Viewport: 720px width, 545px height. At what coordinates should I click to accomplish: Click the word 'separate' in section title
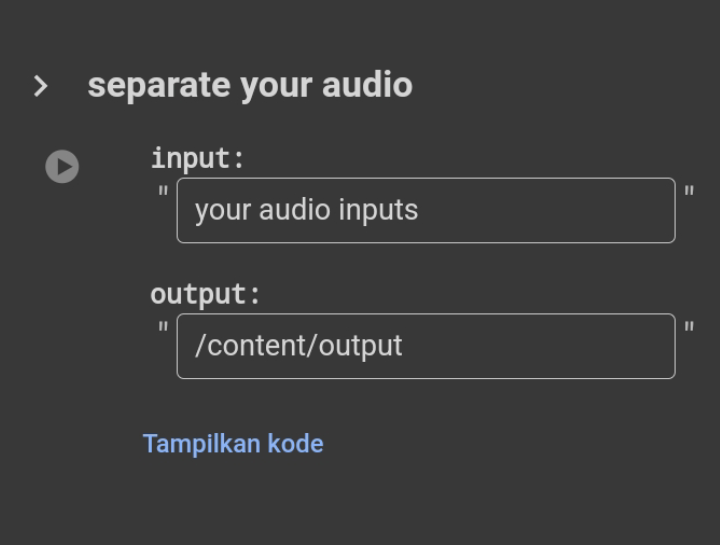coord(159,86)
